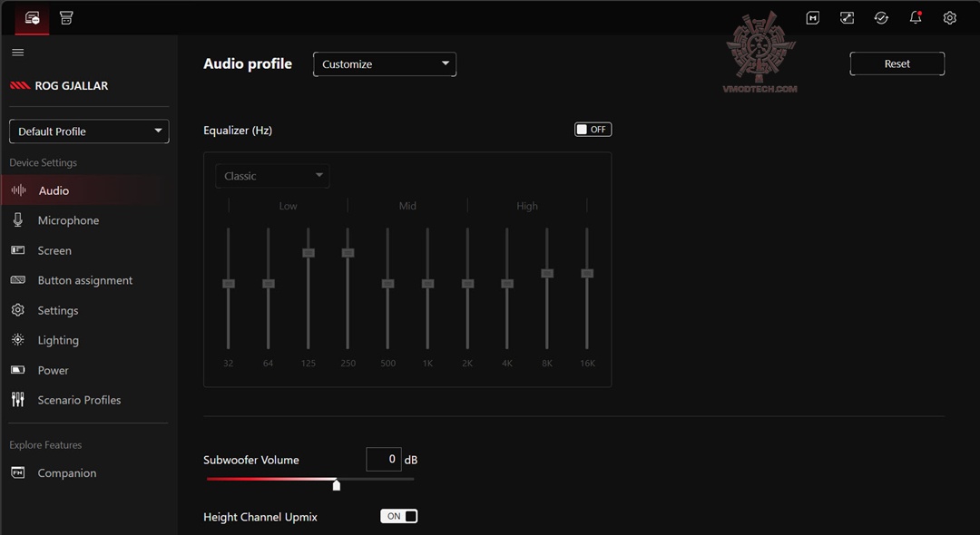
Task: Turn off Height Channel Upmix toggle
Action: [x=398, y=516]
